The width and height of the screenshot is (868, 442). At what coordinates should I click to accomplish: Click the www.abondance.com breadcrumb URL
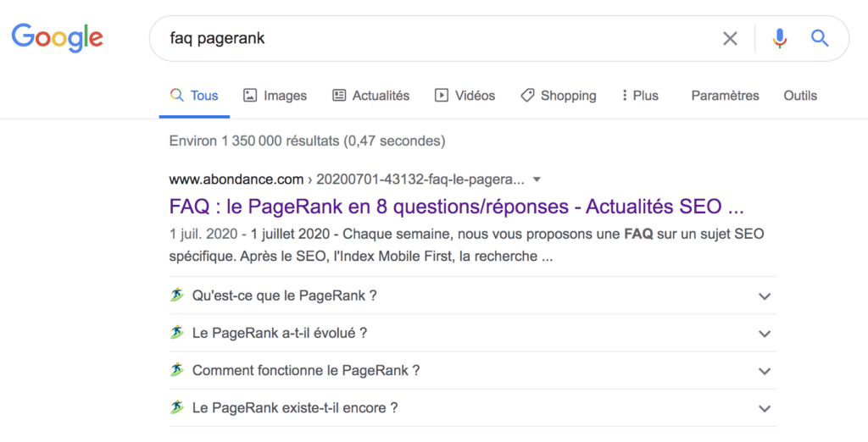click(236, 180)
